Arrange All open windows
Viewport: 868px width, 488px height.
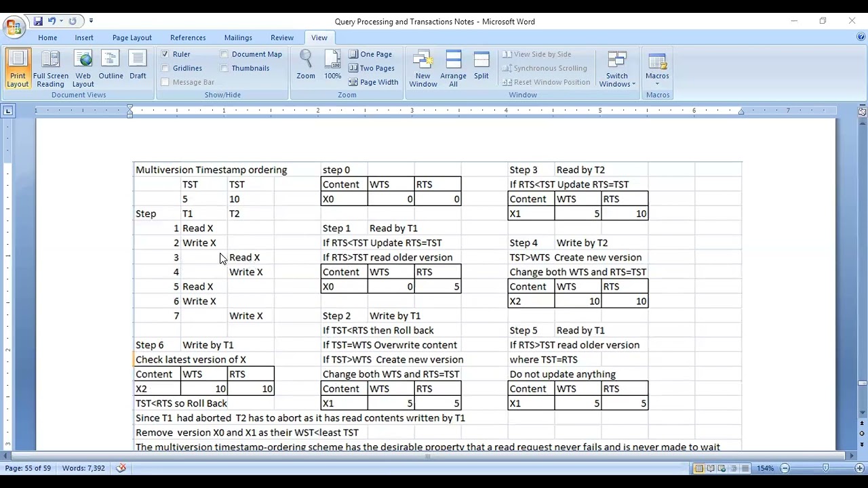click(x=453, y=69)
